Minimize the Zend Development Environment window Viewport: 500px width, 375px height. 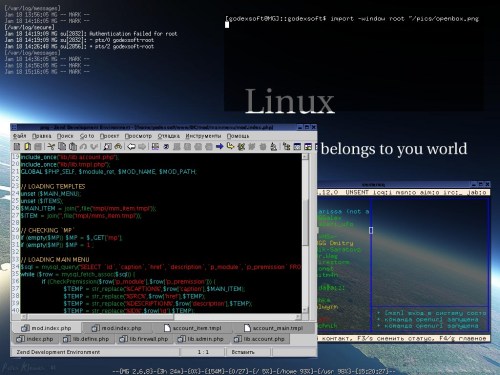[x=300, y=127]
